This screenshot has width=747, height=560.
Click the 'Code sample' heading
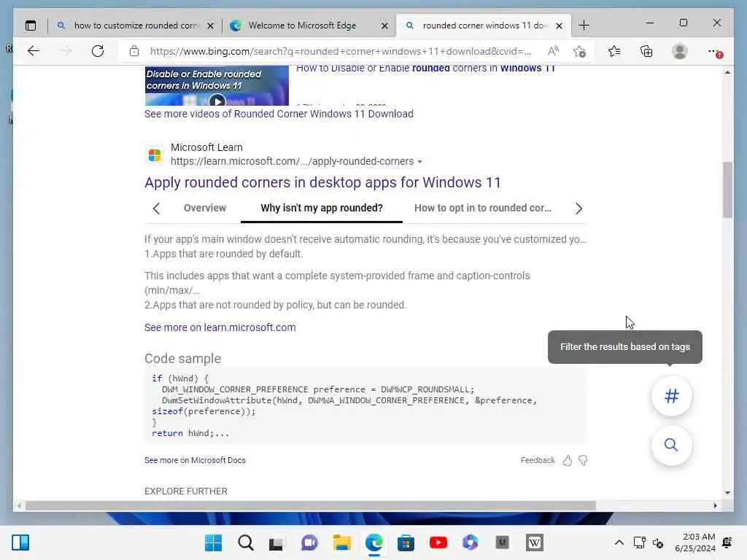[182, 359]
